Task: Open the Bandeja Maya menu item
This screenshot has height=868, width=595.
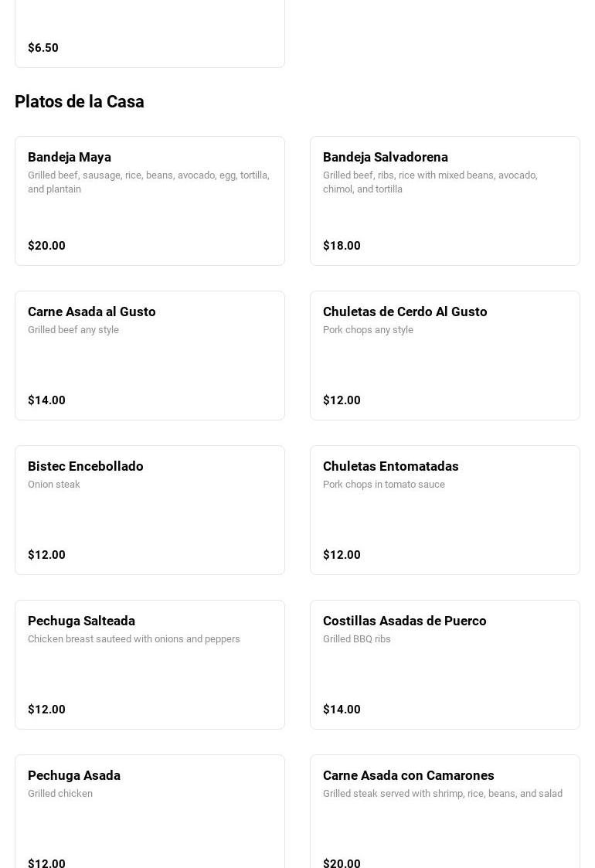Action: click(x=70, y=157)
